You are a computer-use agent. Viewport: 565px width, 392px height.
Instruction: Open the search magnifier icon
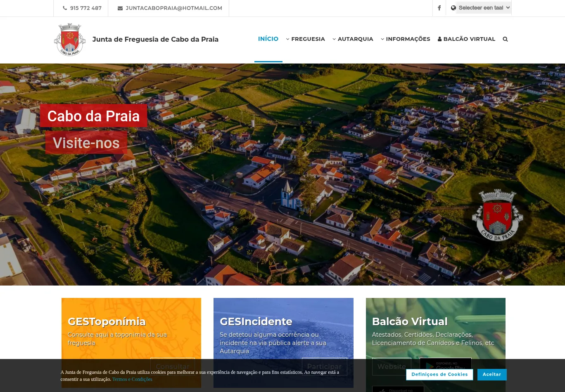click(505, 39)
